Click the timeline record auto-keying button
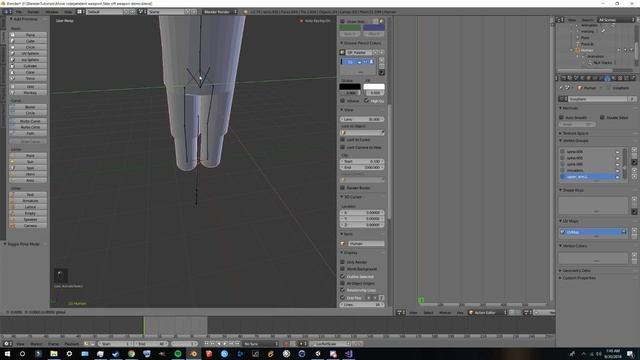Viewport: 640px width, 360px height. tap(287, 344)
